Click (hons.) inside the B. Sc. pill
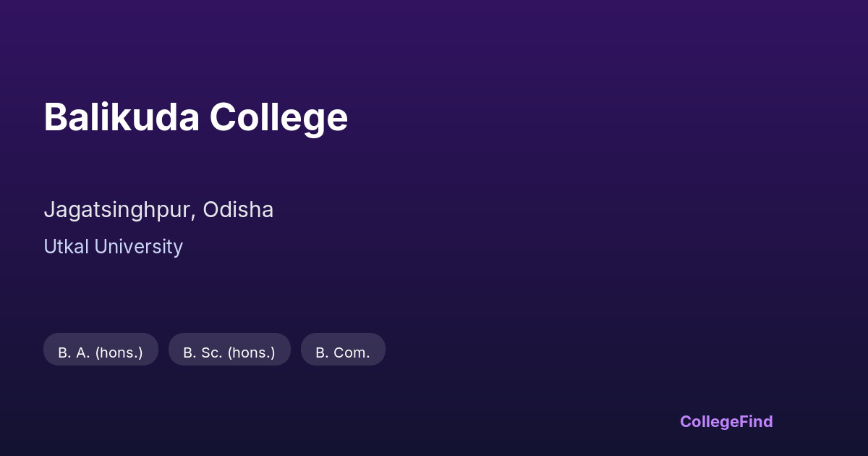The image size is (868, 456). 251,352
